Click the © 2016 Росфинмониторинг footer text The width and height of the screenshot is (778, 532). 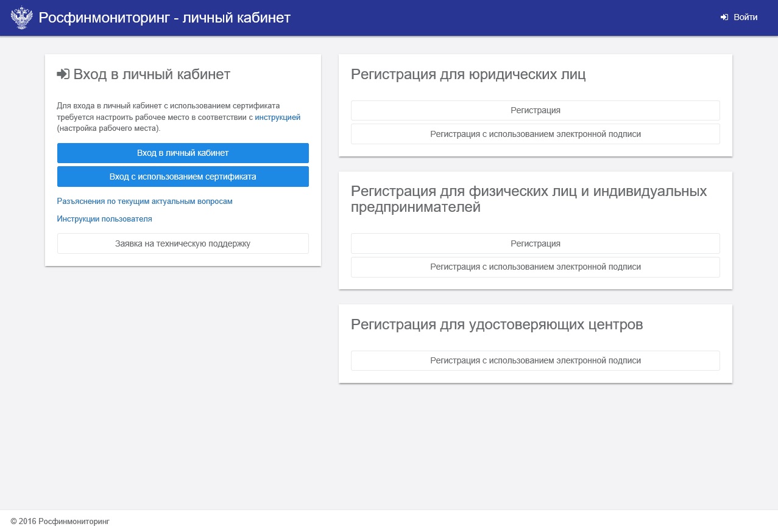60,522
